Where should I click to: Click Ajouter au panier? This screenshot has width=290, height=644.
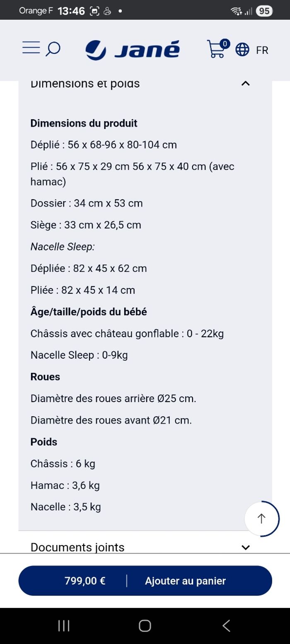pyautogui.click(x=185, y=581)
